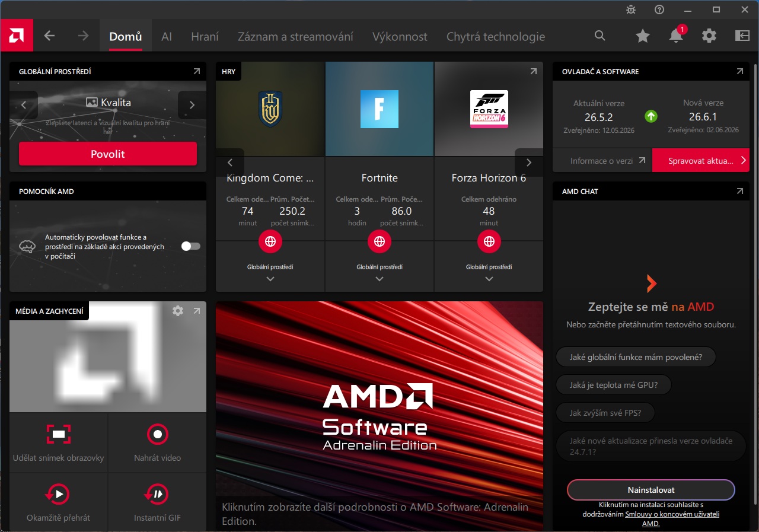Viewport: 759px width, 532px height.
Task: Open help question mark icon
Action: [659, 9]
